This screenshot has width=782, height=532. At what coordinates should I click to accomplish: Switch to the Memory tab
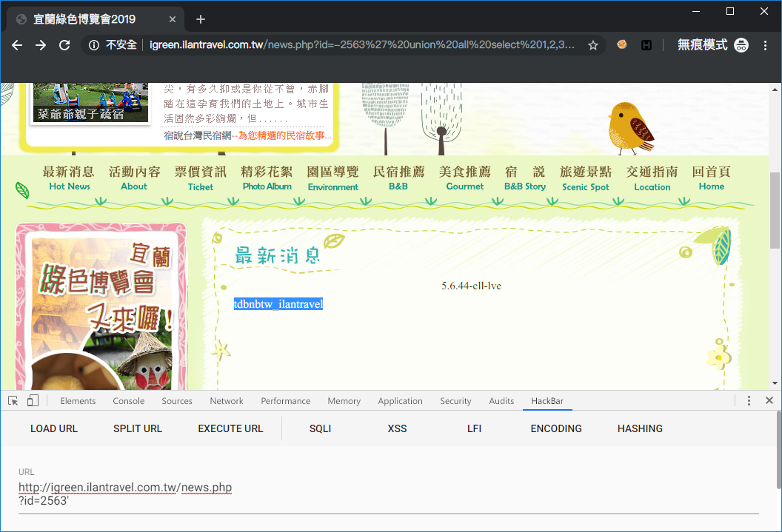coord(344,401)
